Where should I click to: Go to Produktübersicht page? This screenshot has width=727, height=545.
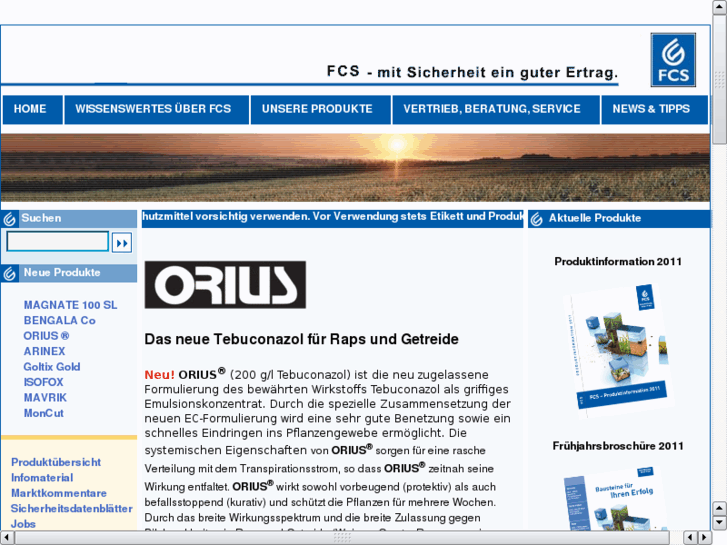pos(56,462)
